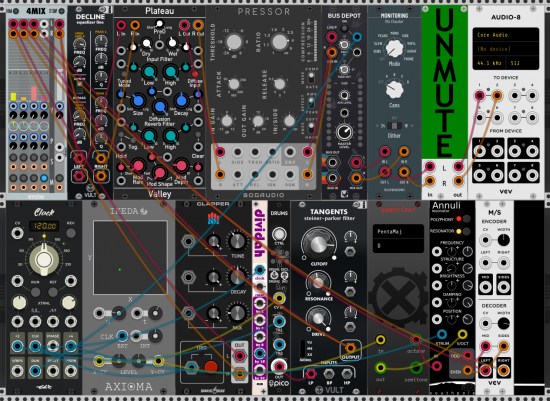
Task: Click the MASTER LEVEL knob on Bus Depot
Action: tap(344, 132)
